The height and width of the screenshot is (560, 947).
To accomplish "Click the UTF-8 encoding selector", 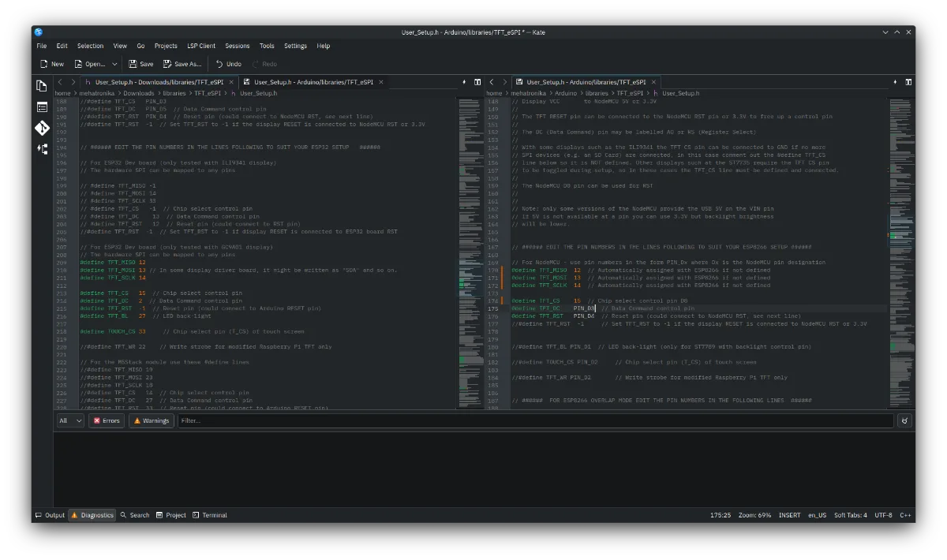I will [883, 515].
